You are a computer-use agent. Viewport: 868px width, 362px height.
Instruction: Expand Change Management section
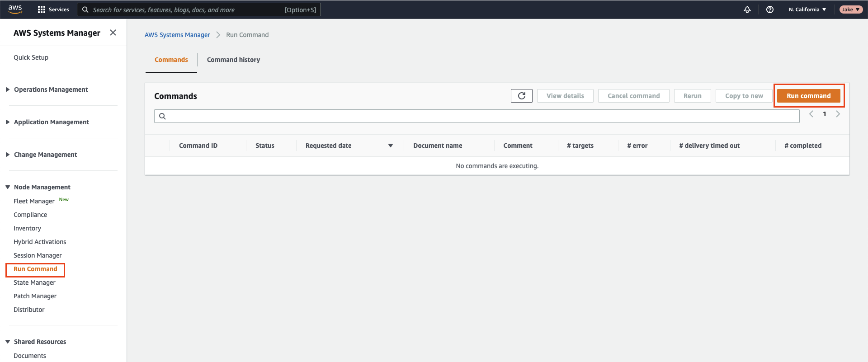(x=8, y=155)
